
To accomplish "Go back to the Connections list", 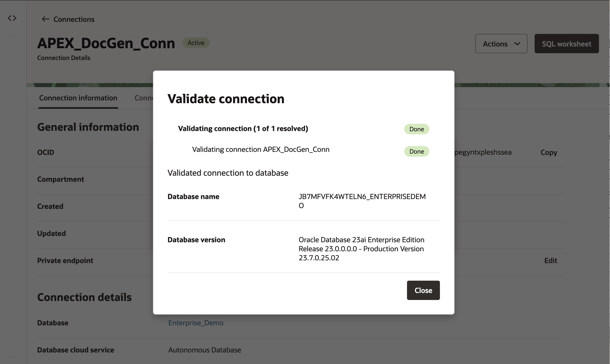I will click(x=74, y=19).
